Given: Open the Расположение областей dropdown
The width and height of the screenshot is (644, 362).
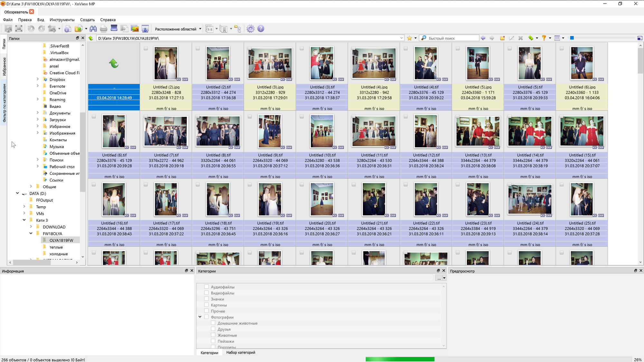Looking at the screenshot, I should coord(178,29).
